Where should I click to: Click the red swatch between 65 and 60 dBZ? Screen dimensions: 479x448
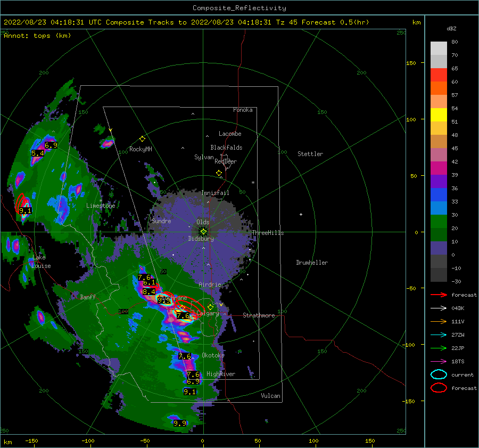(x=439, y=75)
